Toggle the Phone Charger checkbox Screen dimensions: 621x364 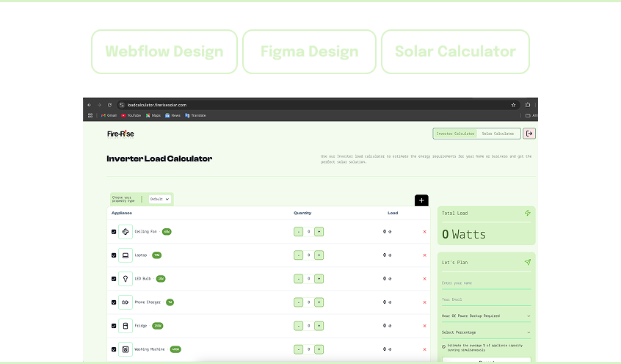pyautogui.click(x=114, y=302)
